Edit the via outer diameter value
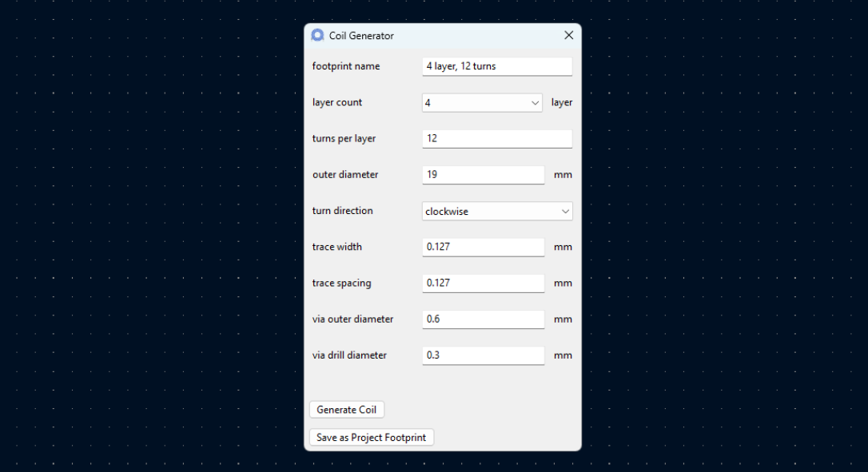This screenshot has height=472, width=868. point(484,319)
